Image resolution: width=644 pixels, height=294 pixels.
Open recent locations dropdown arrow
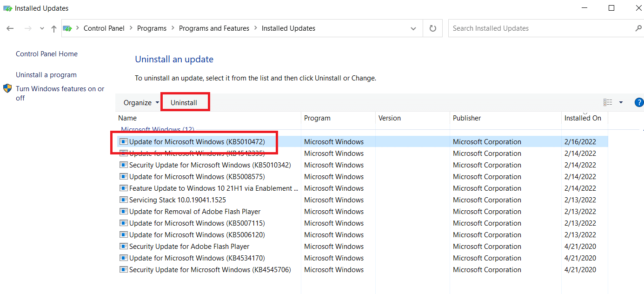point(42,28)
